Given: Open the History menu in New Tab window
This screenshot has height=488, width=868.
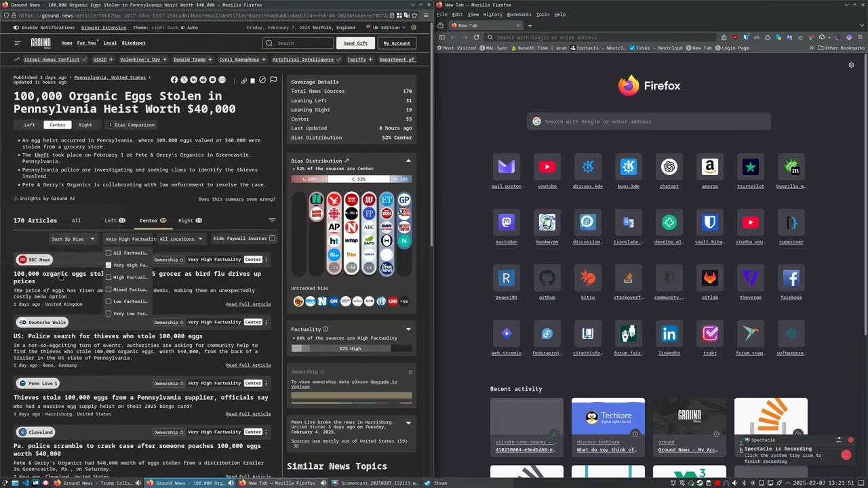Looking at the screenshot, I should (x=493, y=14).
